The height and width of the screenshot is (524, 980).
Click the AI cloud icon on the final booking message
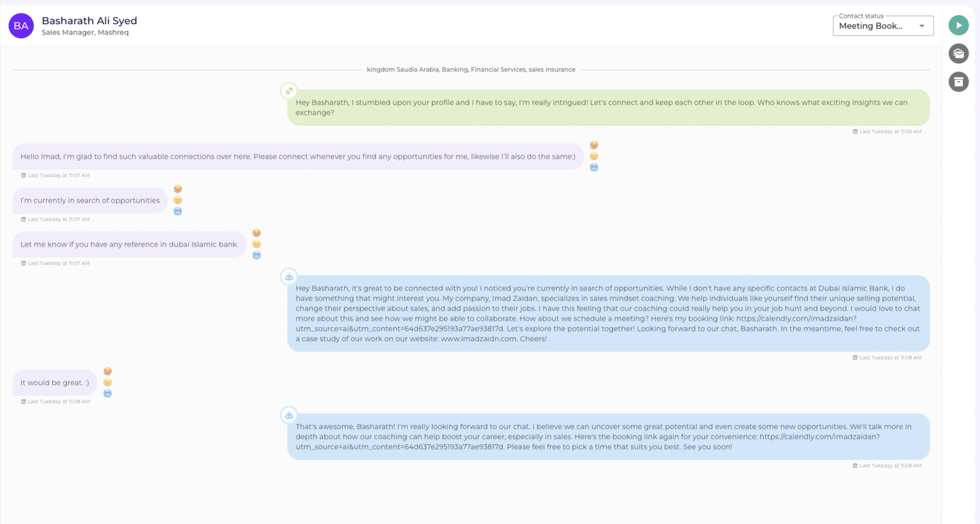click(x=288, y=415)
